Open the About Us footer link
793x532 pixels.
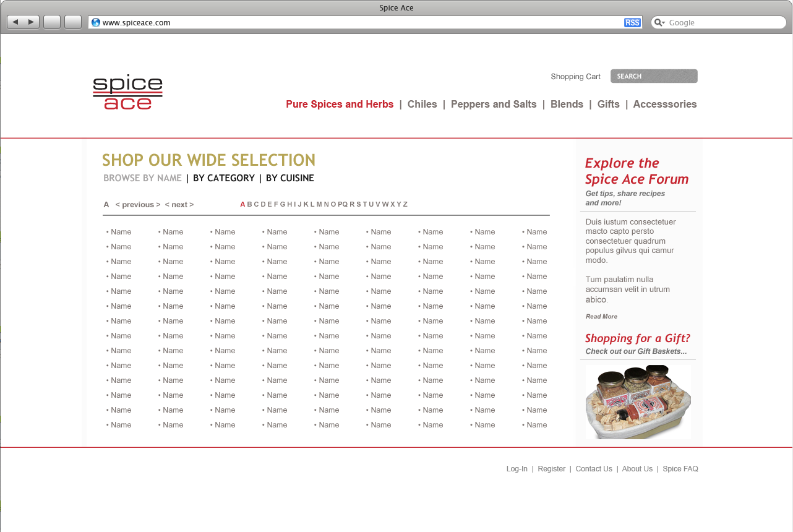click(637, 469)
